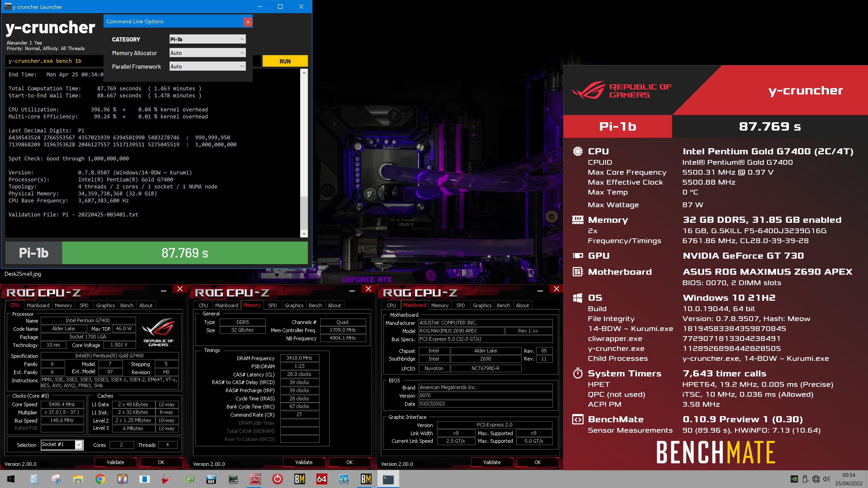Screen dimensions: 868x488
Task: Open the Snipping Tool taskbar icon
Action: tap(56, 479)
